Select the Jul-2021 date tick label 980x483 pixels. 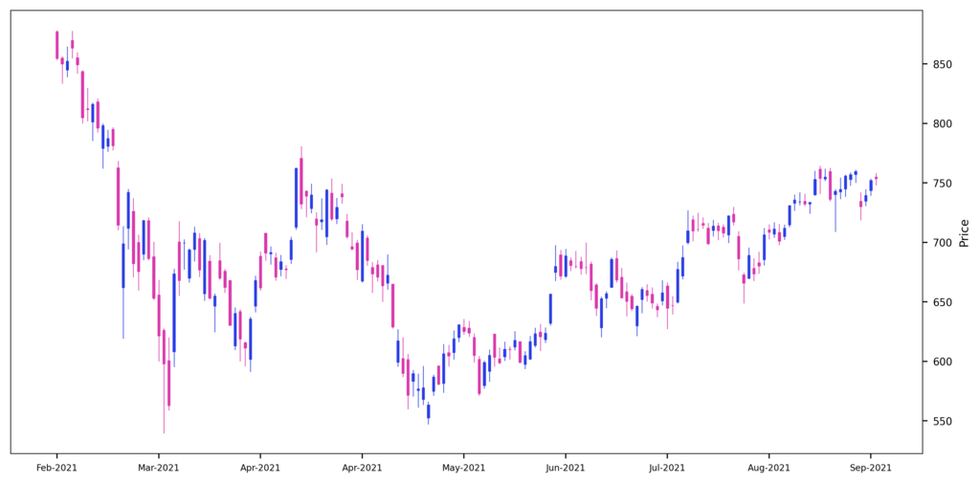[x=667, y=468]
